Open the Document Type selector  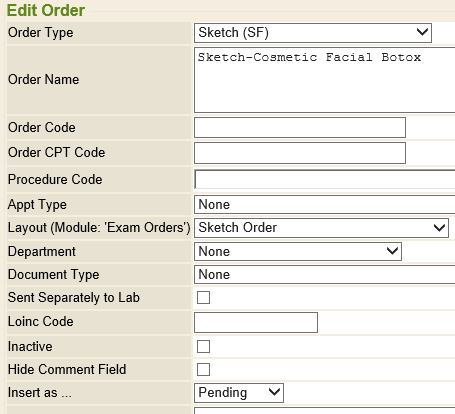pos(325,275)
